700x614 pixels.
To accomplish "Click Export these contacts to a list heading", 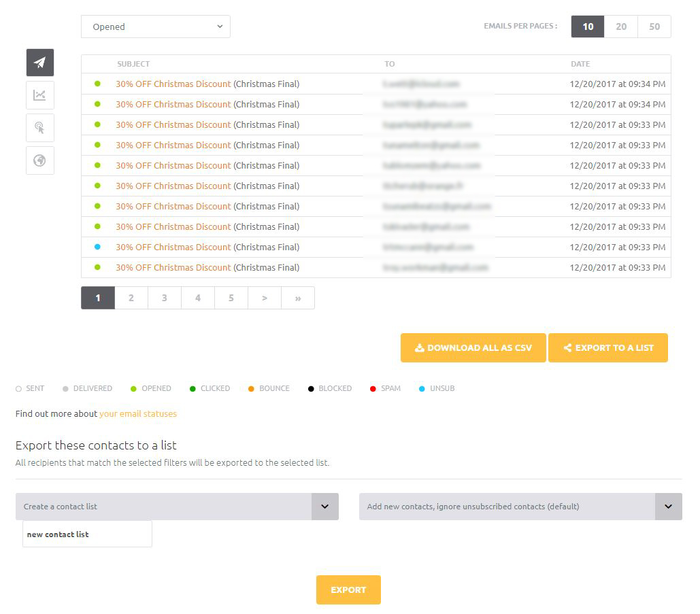I will tap(96, 445).
